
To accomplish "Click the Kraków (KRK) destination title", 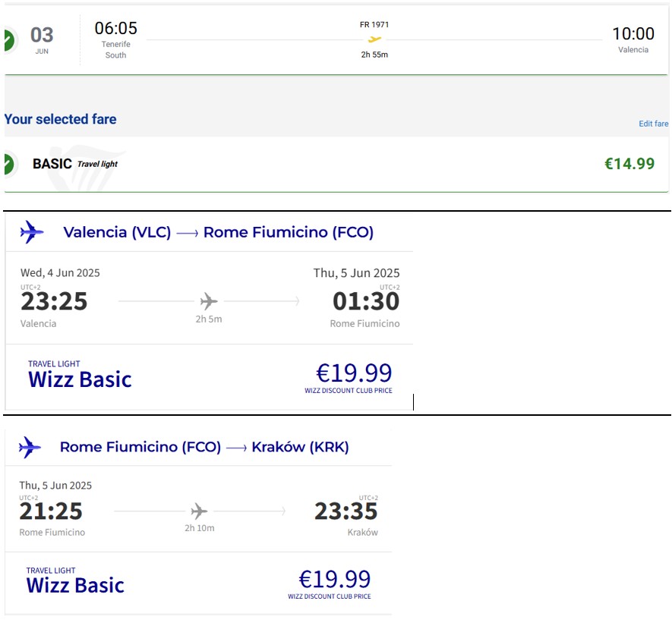I will (300, 447).
